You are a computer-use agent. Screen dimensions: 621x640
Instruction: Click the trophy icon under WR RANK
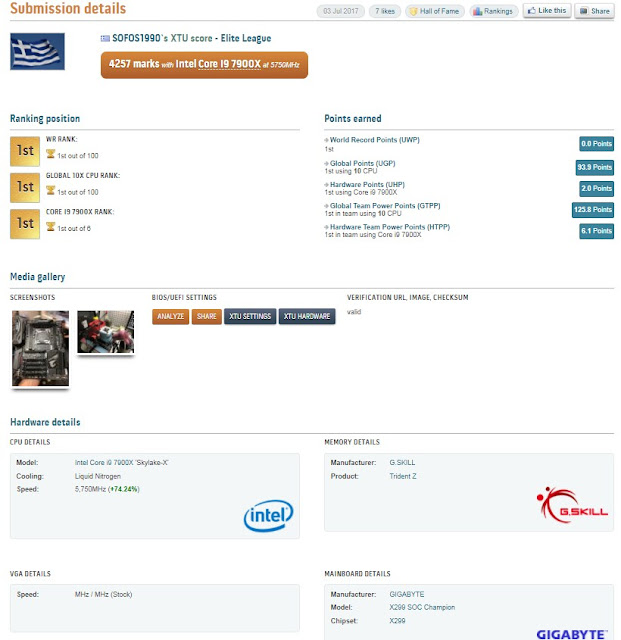coord(50,154)
